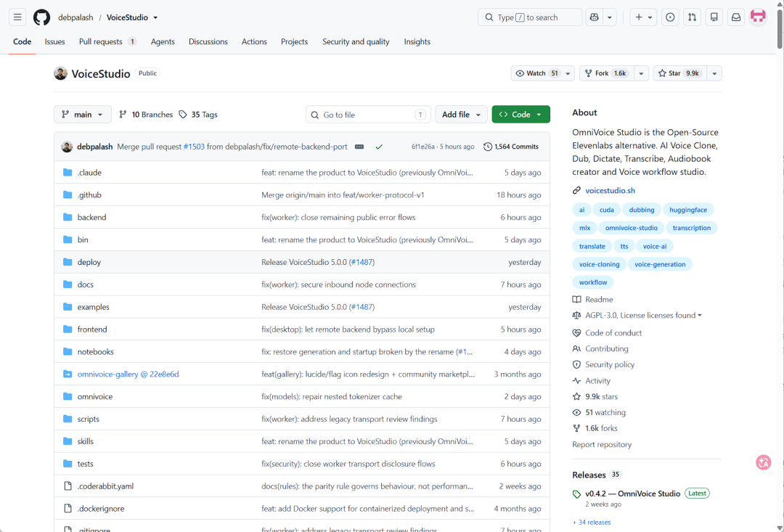Screen dimensions: 784x532
Task: Click the floating translate icon at right edge
Action: click(764, 462)
